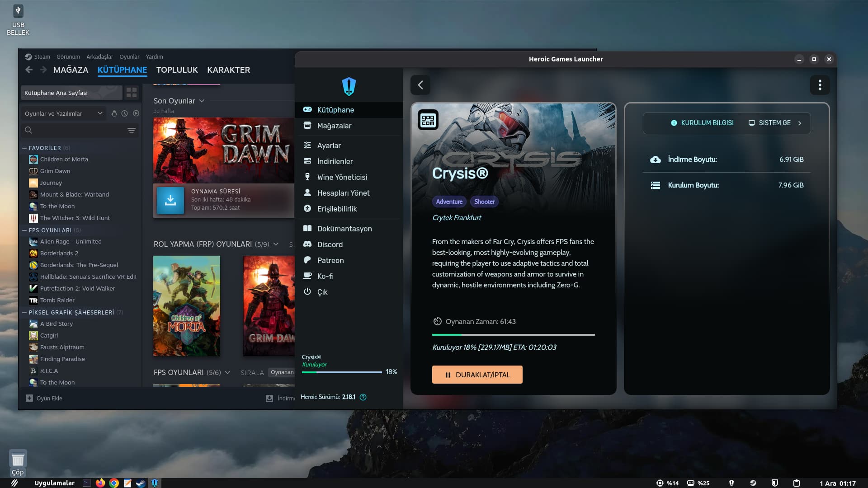868x488 pixels.
Task: Switch to the MAĞAZA tab
Action: (x=71, y=70)
